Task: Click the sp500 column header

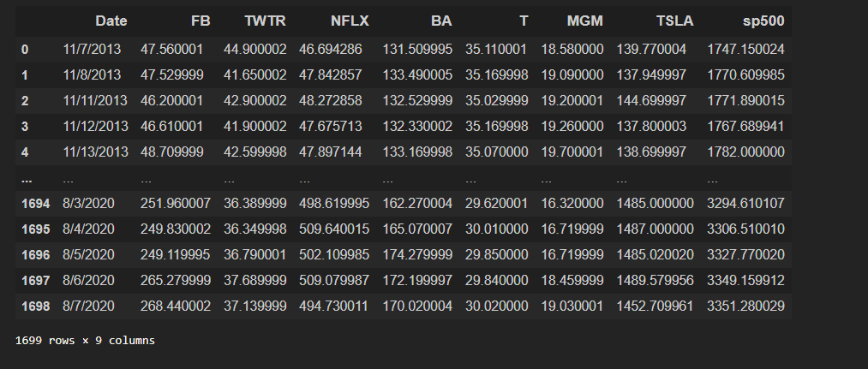Action: pyautogui.click(x=763, y=20)
